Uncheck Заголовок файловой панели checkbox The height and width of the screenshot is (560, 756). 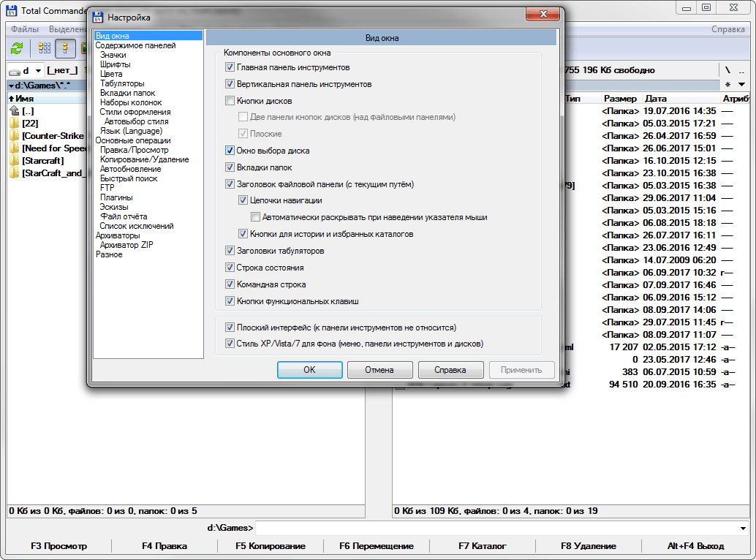coord(230,184)
